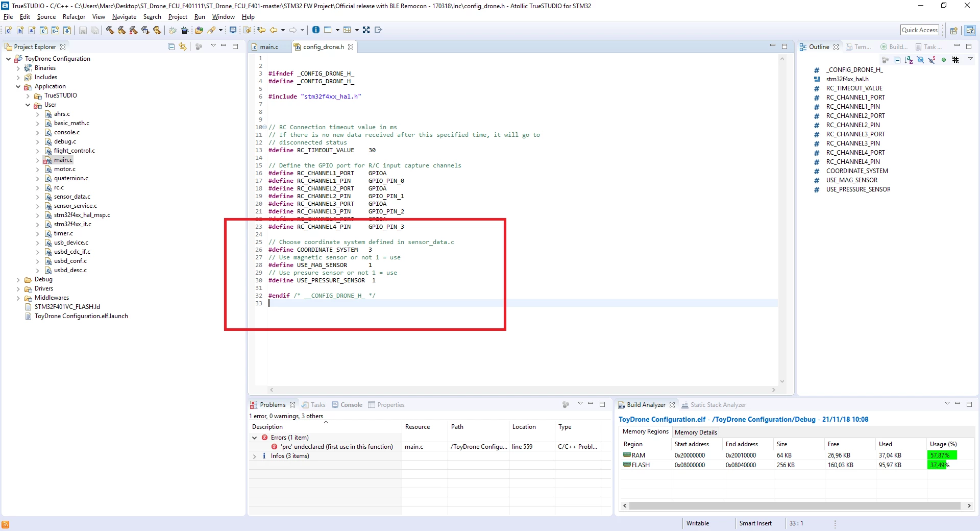Collapse the Errors (1 item) group

click(254, 438)
